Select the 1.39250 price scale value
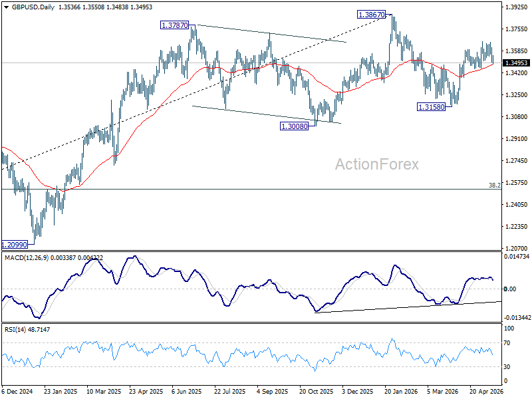The height and width of the screenshot is (399, 532). [x=516, y=7]
